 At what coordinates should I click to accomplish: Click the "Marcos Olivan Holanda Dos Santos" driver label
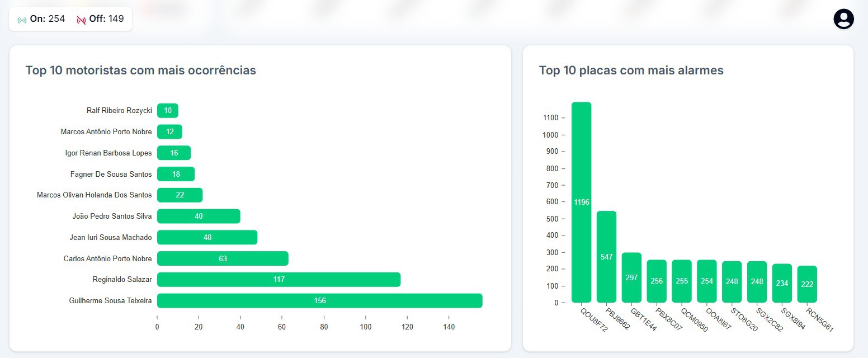(94, 195)
